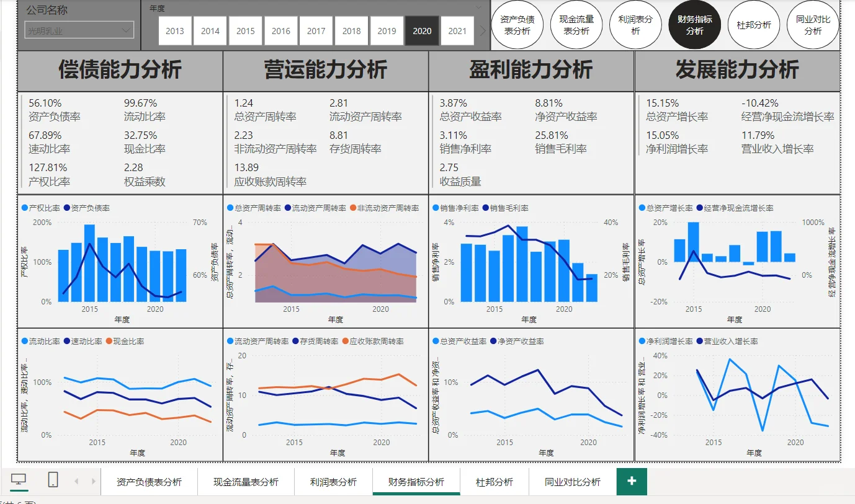The width and height of the screenshot is (855, 504).
Task: Click 应收账款周转率 legend marker
Action: coord(345,342)
